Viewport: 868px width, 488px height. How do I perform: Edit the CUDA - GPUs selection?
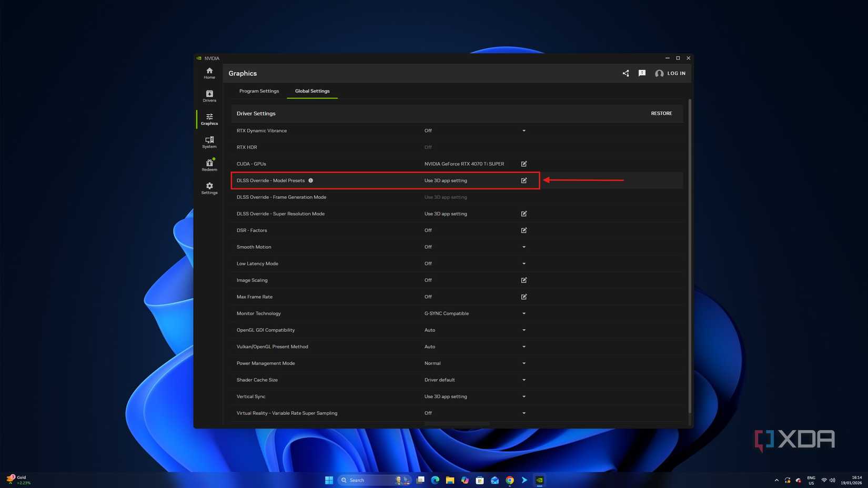click(523, 164)
